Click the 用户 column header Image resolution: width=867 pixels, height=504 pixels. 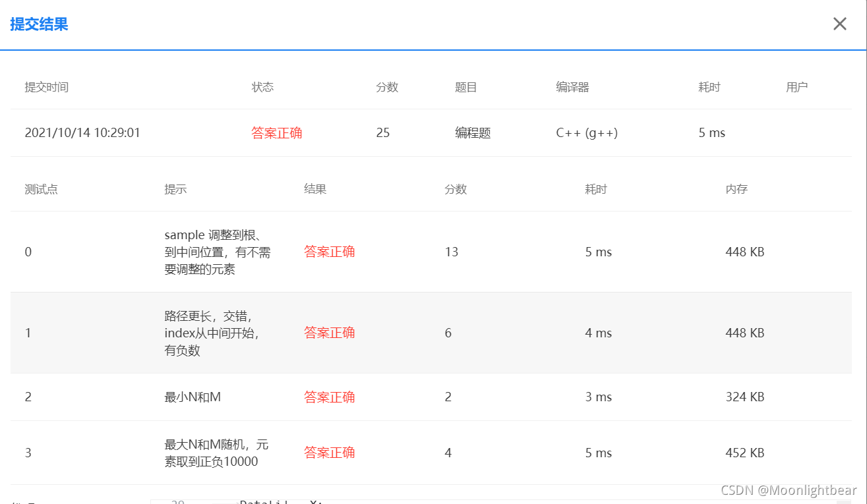point(797,87)
